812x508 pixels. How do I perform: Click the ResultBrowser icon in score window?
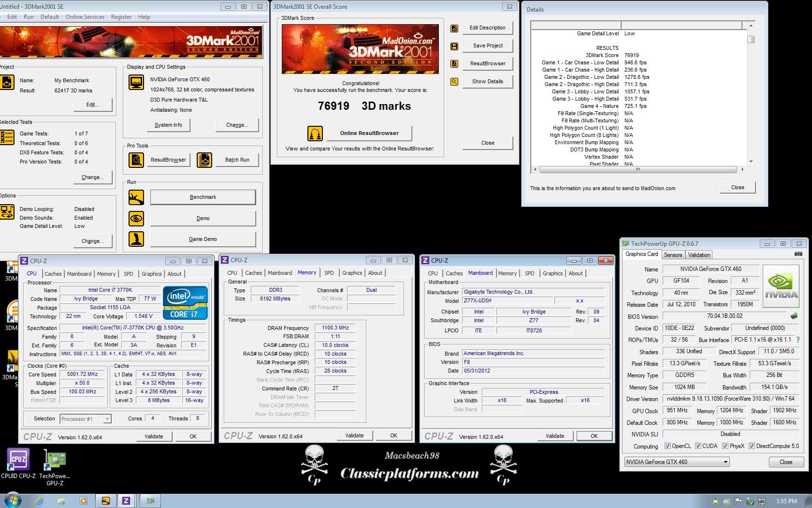coord(454,64)
